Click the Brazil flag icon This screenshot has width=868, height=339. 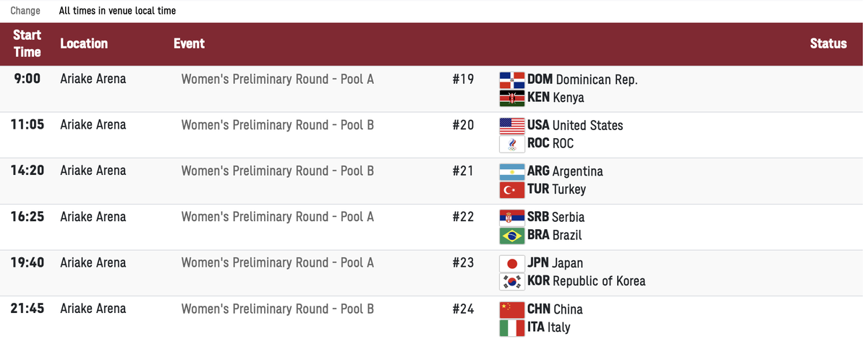pos(512,235)
